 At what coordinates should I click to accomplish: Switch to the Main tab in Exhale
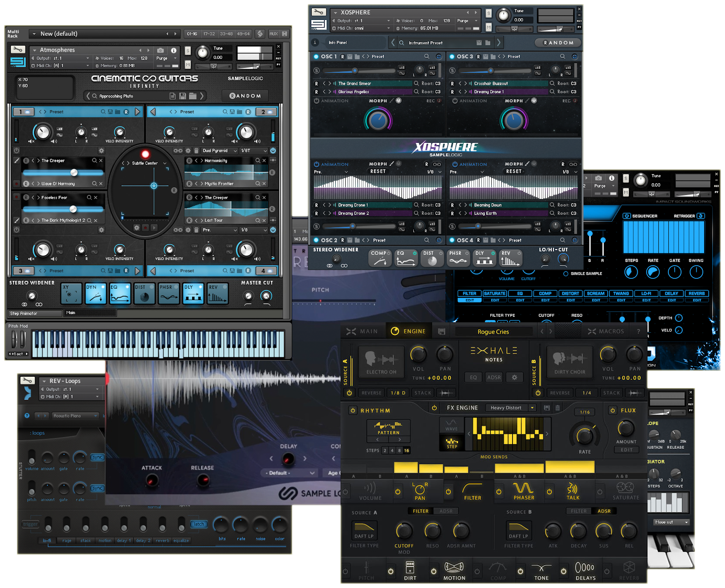pyautogui.click(x=362, y=331)
